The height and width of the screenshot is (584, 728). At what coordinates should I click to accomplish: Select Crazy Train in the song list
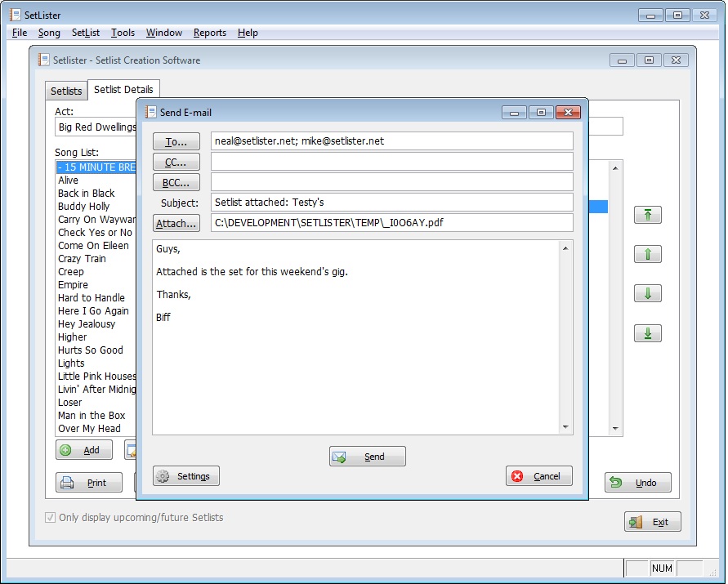click(x=82, y=259)
